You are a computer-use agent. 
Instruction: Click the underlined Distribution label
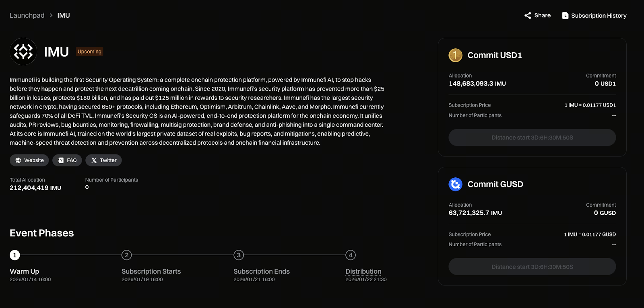pos(363,271)
